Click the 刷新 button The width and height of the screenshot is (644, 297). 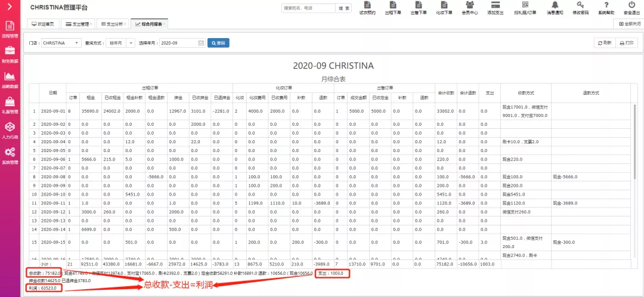click(x=605, y=43)
